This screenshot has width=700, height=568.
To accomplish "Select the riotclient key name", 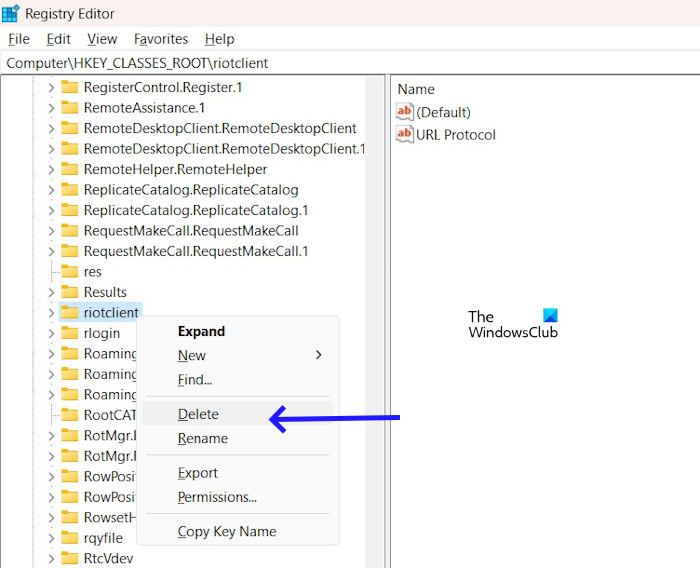I will pos(111,313).
